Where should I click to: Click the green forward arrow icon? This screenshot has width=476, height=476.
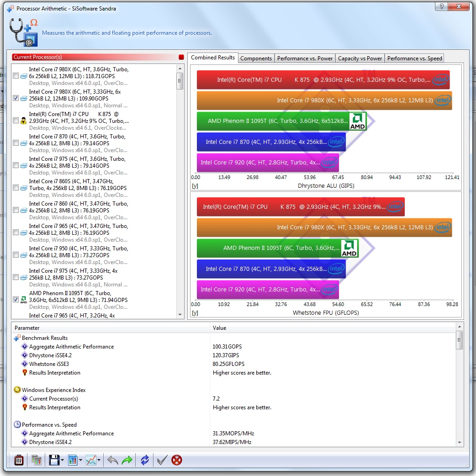coord(127,460)
